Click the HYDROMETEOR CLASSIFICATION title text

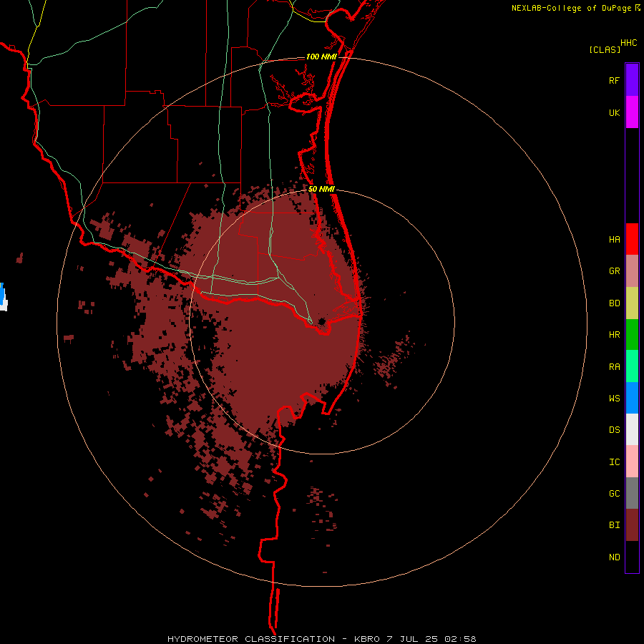tap(251, 639)
